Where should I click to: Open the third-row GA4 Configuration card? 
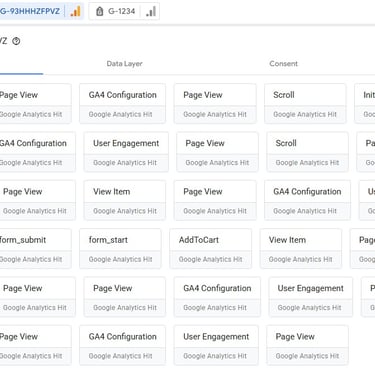click(308, 200)
